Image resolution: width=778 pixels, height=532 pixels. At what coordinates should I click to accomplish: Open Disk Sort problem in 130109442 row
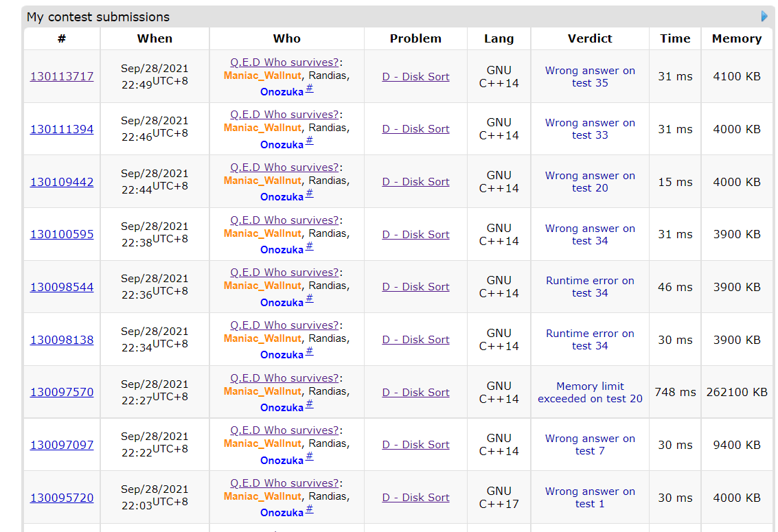[x=415, y=182]
